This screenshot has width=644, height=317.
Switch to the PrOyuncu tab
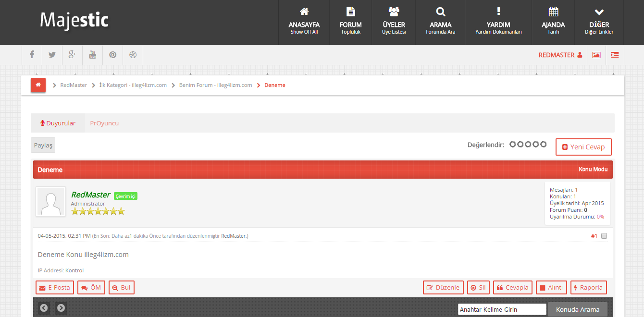pos(104,123)
